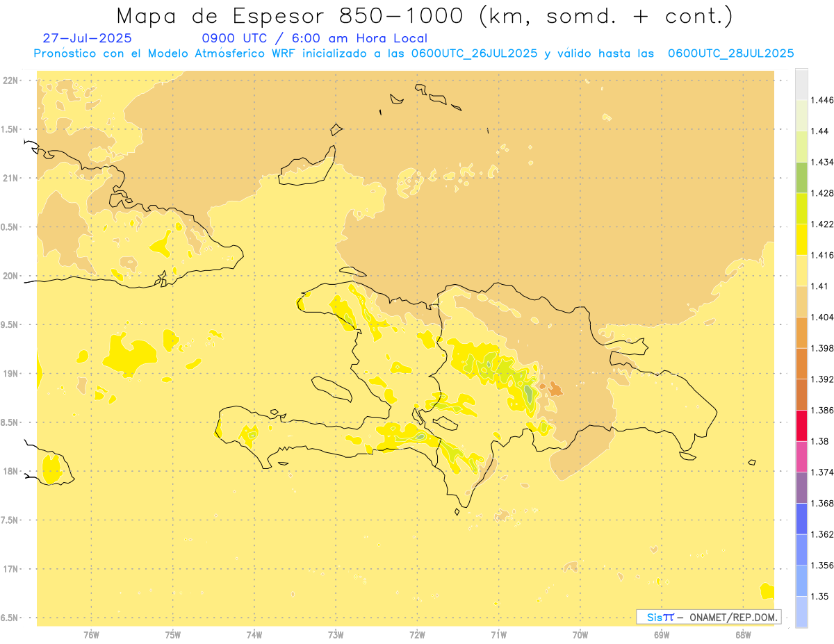Click the legend value 1.392
The image size is (834, 644).
point(822,379)
